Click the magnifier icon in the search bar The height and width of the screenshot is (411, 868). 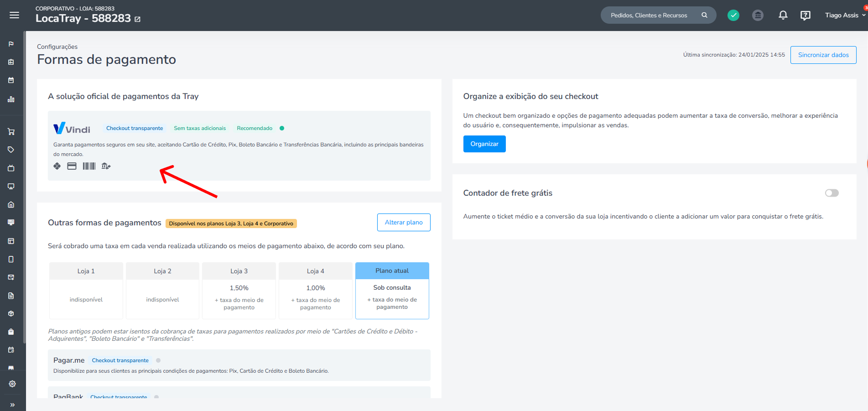coord(704,15)
